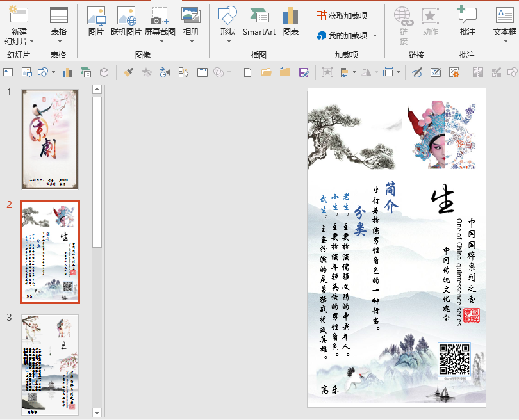
Task: Click the animation timing clock icon
Action: click(x=165, y=72)
